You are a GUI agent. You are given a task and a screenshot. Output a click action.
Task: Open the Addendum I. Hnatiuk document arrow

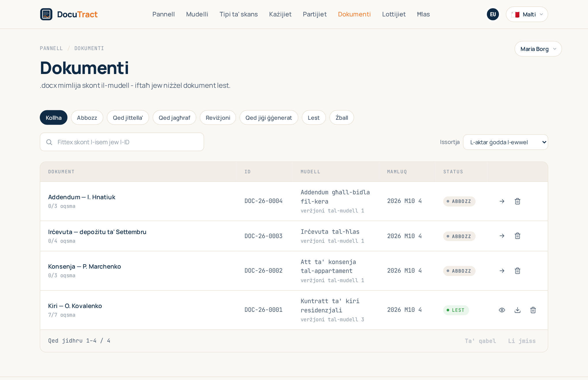click(x=502, y=201)
